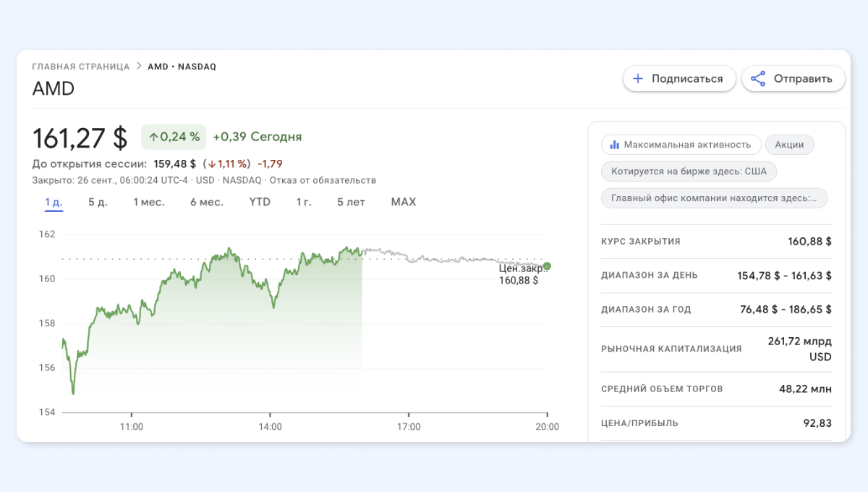Click the current price 161,27 $

(x=80, y=137)
